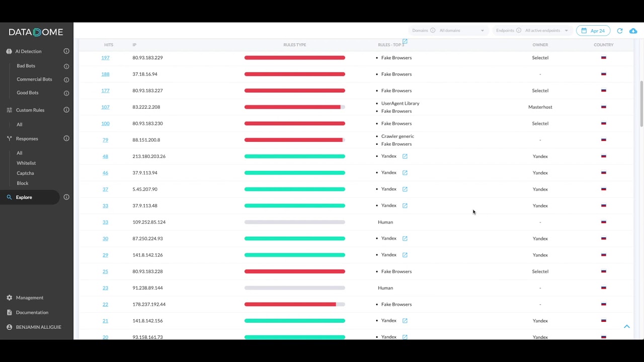Open info icon beside Custom Rules
Viewport: 644px width, 362px height.
(x=66, y=110)
